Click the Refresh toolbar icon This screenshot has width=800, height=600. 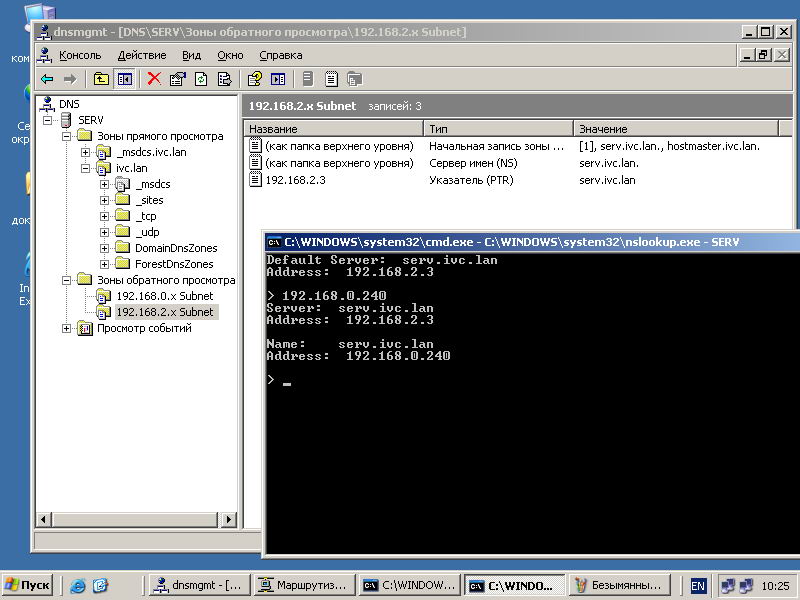tap(201, 79)
